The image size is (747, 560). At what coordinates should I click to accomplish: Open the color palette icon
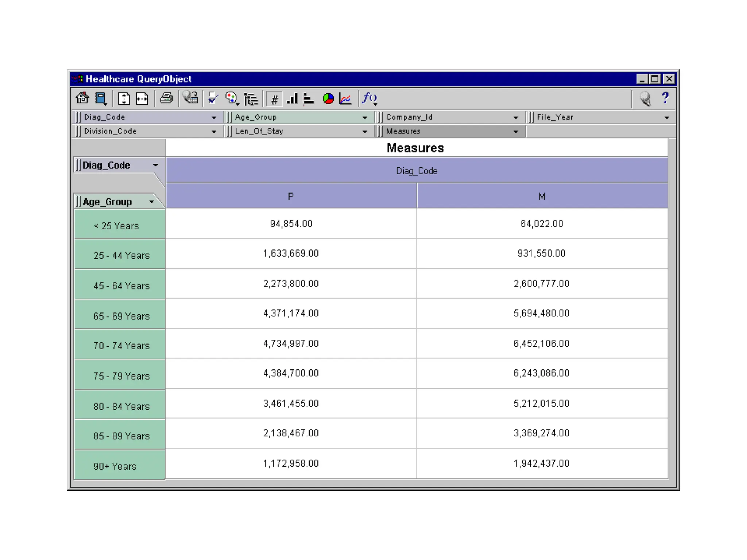(231, 98)
